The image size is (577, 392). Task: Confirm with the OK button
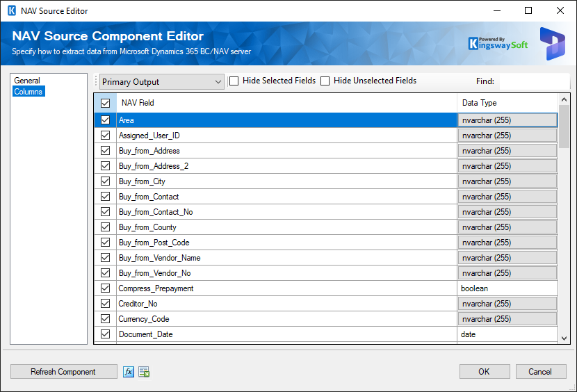click(x=485, y=372)
